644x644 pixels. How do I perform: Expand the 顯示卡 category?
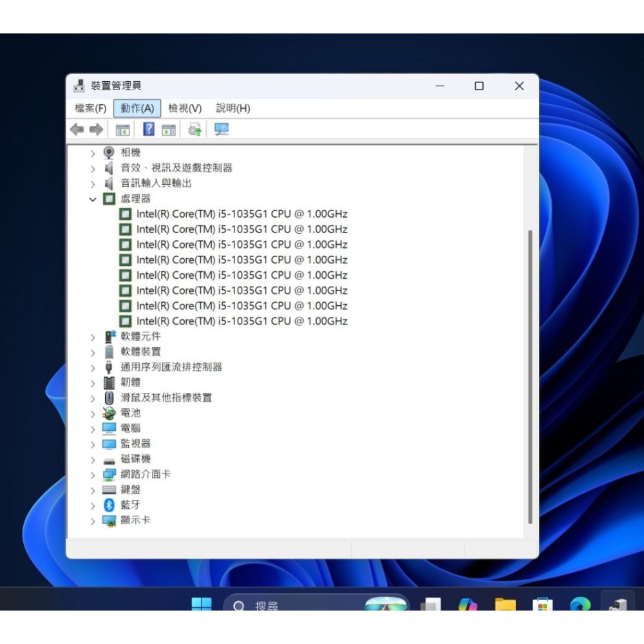[x=93, y=522]
